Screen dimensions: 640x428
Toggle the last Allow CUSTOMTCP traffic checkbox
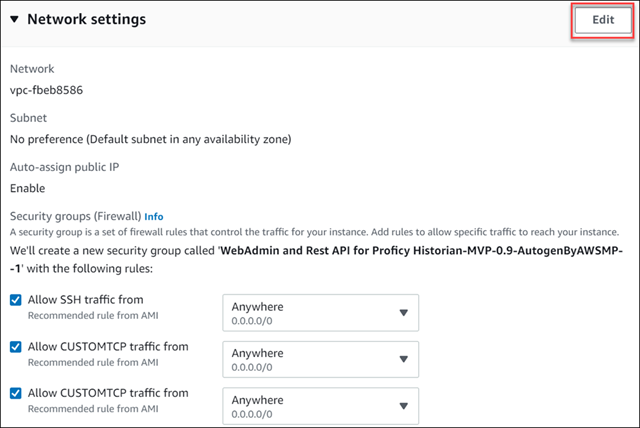[16, 393]
